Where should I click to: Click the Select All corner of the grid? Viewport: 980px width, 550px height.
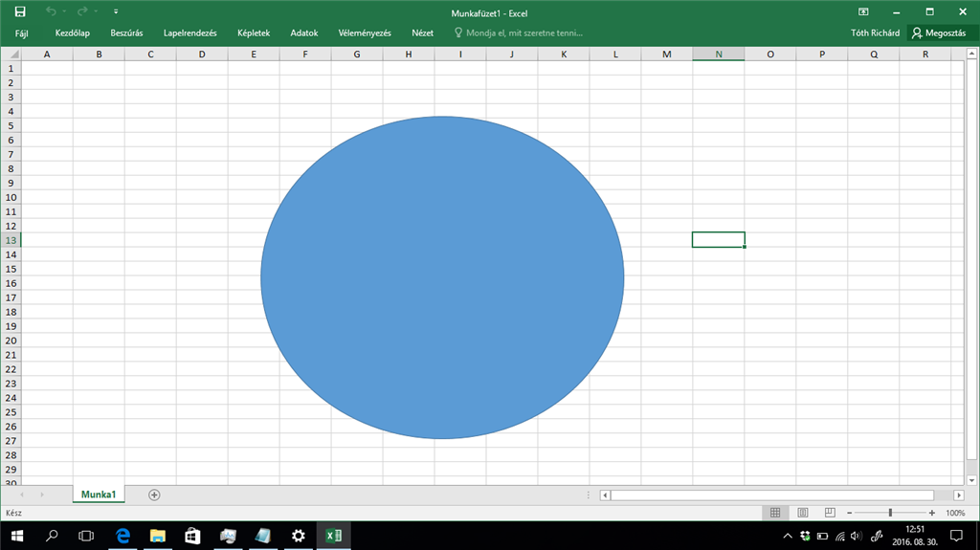(11, 55)
